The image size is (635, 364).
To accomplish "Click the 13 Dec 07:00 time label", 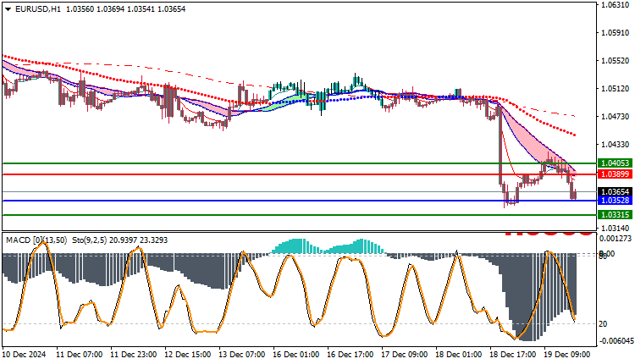I will [242, 355].
